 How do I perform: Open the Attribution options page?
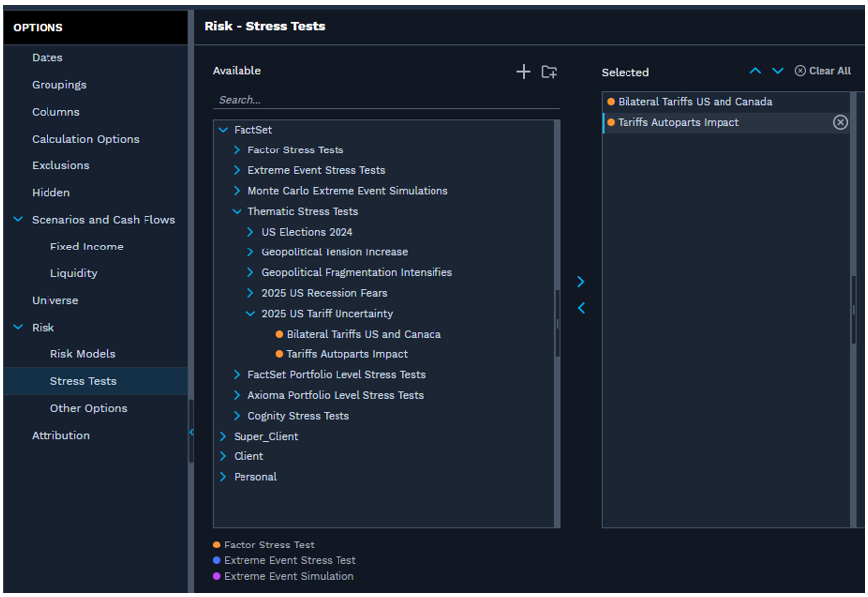tap(60, 436)
